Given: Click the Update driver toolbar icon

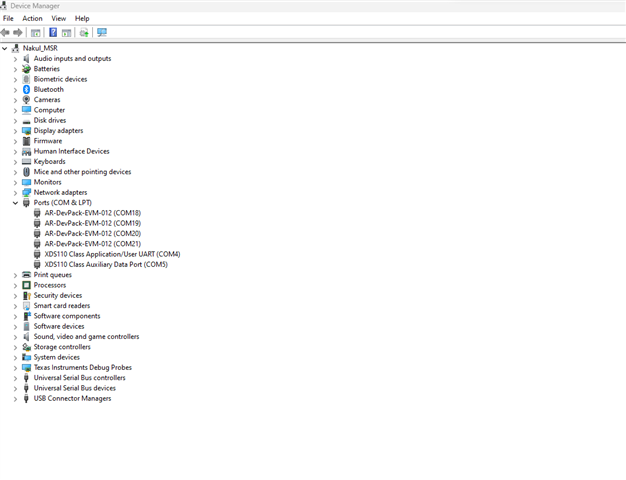Looking at the screenshot, I should click(x=84, y=33).
